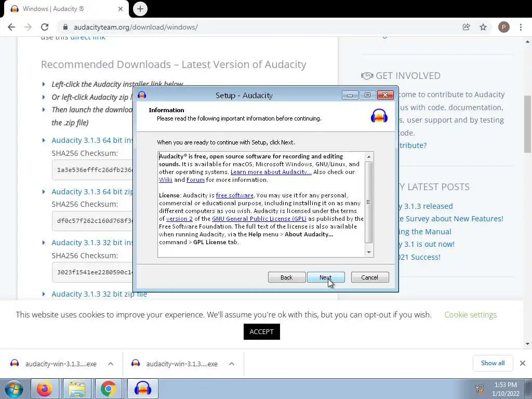The width and height of the screenshot is (532, 399).
Task: Open the GNU General Public License (GPL) link
Action: click(259, 219)
